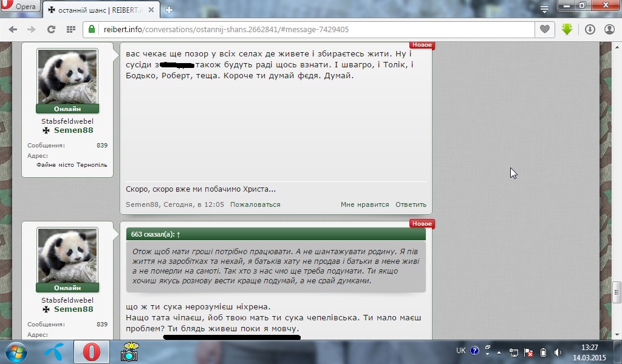Screen dimensions: 622x364
Task: Show hidden tray icons arrow
Action: pos(499,352)
